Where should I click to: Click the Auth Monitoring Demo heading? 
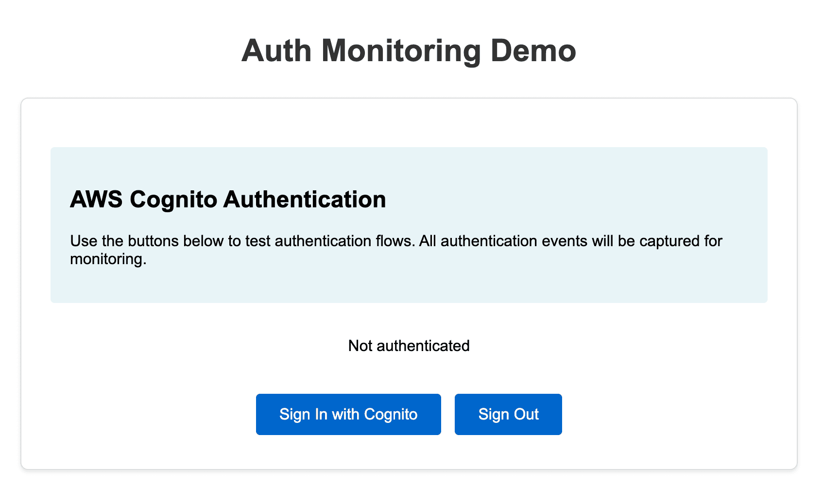point(409,50)
